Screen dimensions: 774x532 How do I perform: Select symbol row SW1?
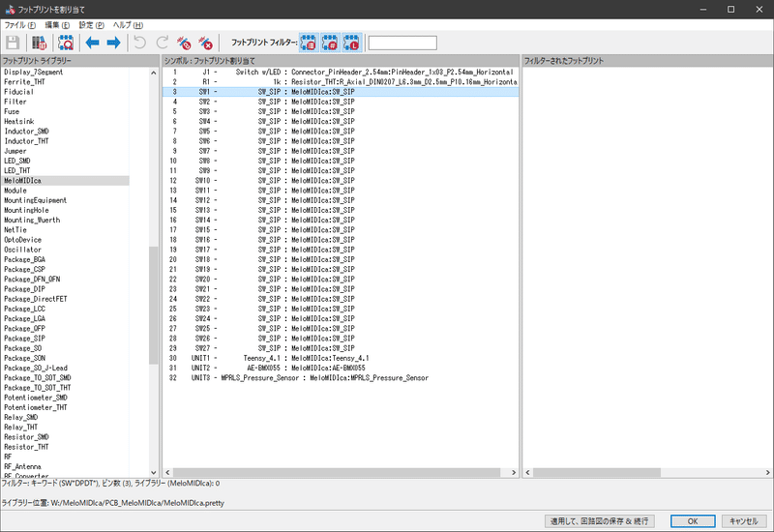coord(341,92)
